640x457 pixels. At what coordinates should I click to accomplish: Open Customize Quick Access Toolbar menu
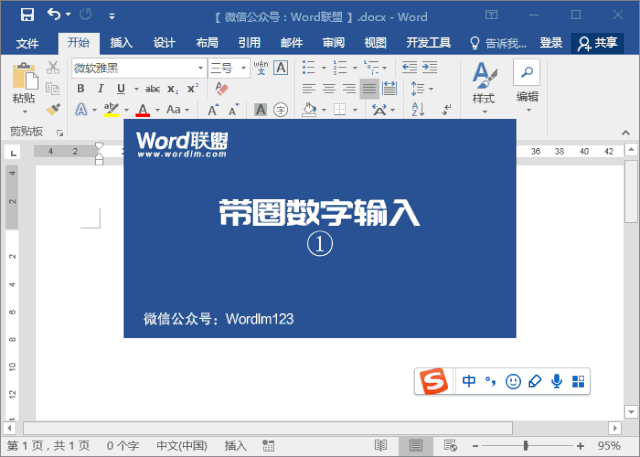[112, 16]
